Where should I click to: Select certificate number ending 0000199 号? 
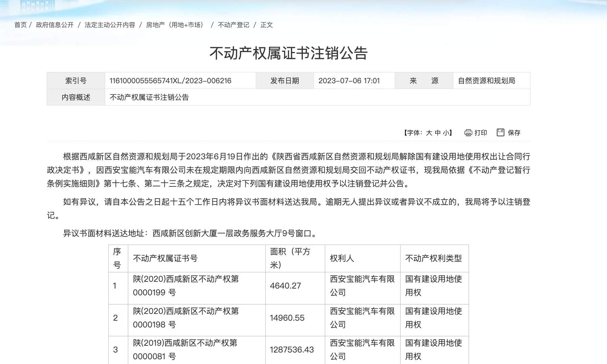click(186, 286)
